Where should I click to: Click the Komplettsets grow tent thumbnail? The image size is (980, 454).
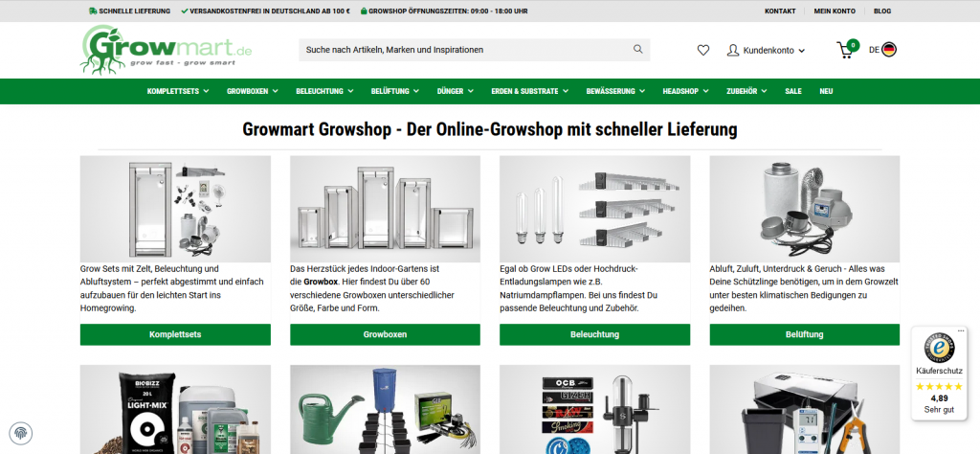(x=175, y=209)
